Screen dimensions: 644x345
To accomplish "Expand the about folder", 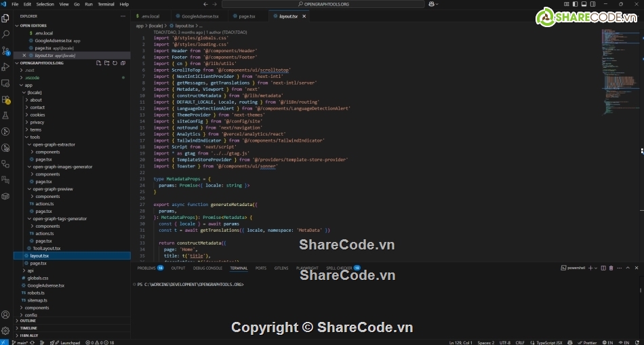I will pyautogui.click(x=36, y=100).
